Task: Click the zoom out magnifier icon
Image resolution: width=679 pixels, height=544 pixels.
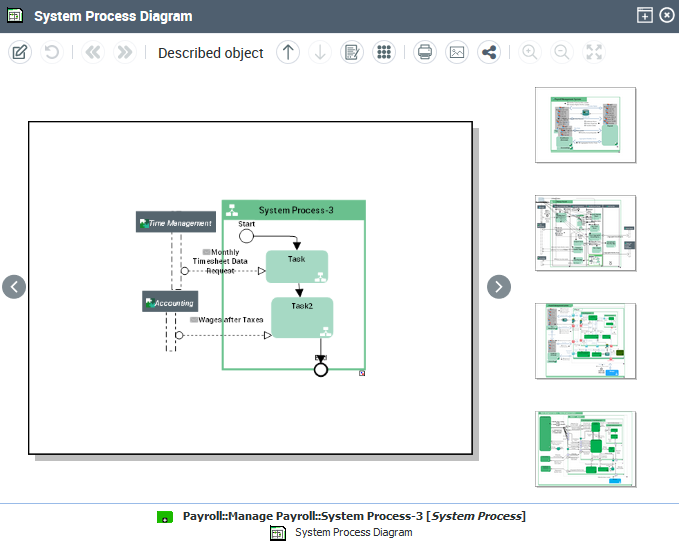Action: click(x=562, y=53)
